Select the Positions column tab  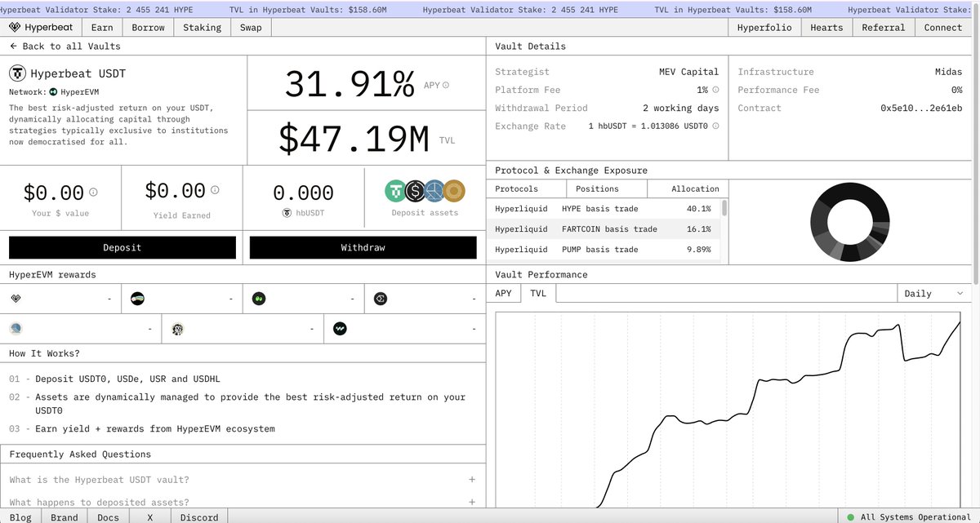(x=607, y=188)
